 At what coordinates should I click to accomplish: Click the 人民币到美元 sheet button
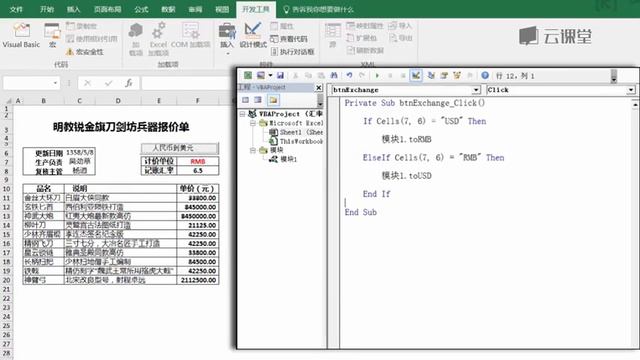(x=180, y=148)
